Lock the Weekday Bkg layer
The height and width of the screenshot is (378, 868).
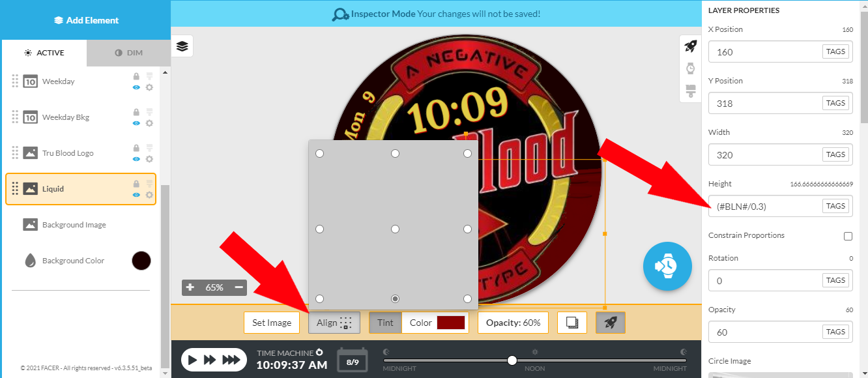point(136,112)
